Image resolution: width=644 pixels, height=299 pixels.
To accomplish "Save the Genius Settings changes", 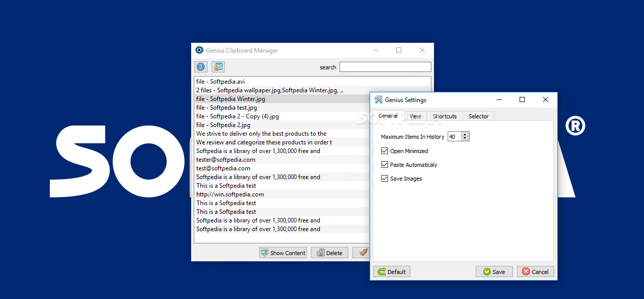I will pyautogui.click(x=494, y=271).
